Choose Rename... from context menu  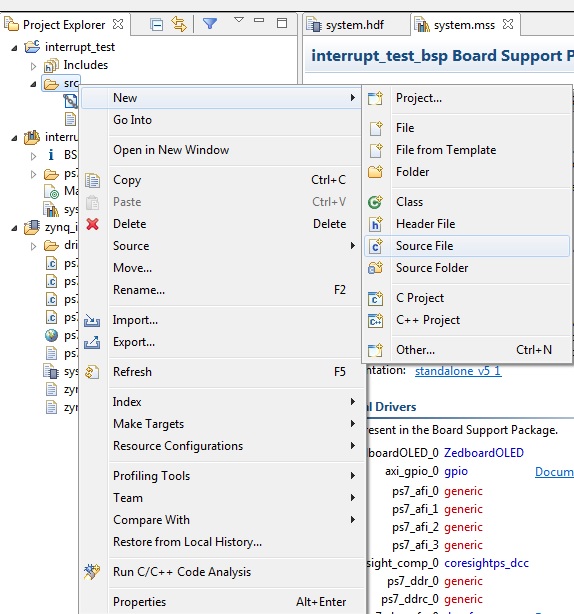[x=222, y=290]
